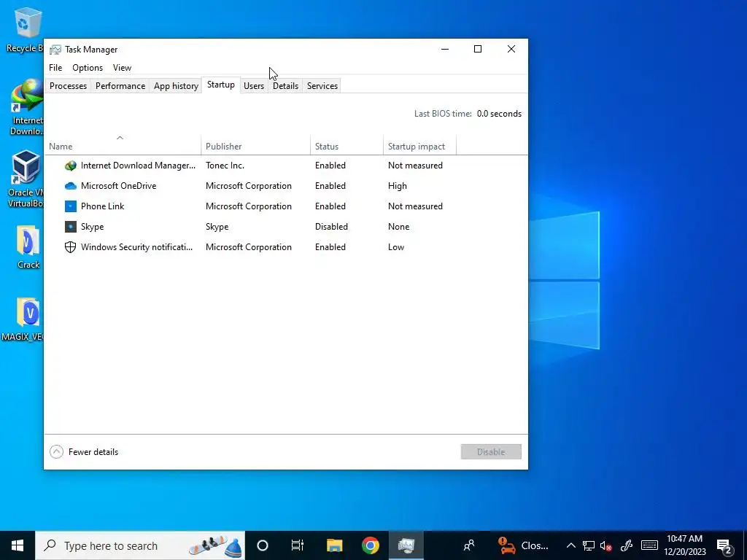This screenshot has height=560, width=747.
Task: Switch to the Processes tab
Action: click(68, 86)
